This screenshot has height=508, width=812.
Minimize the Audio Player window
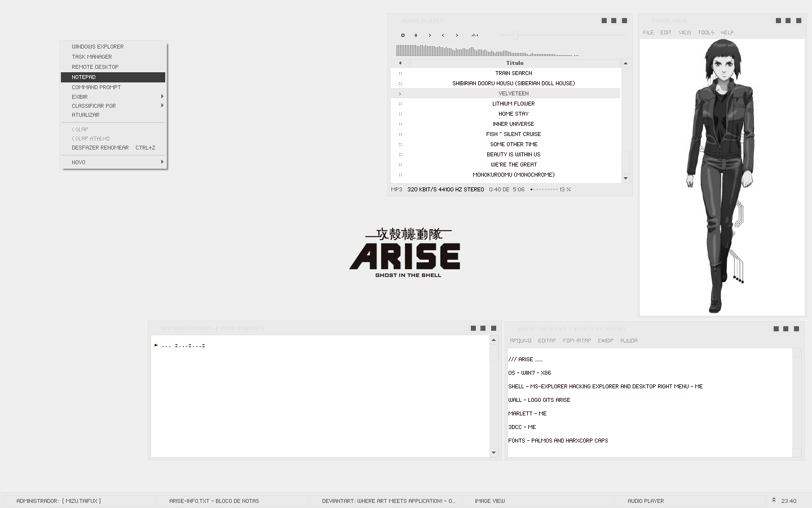click(x=604, y=21)
